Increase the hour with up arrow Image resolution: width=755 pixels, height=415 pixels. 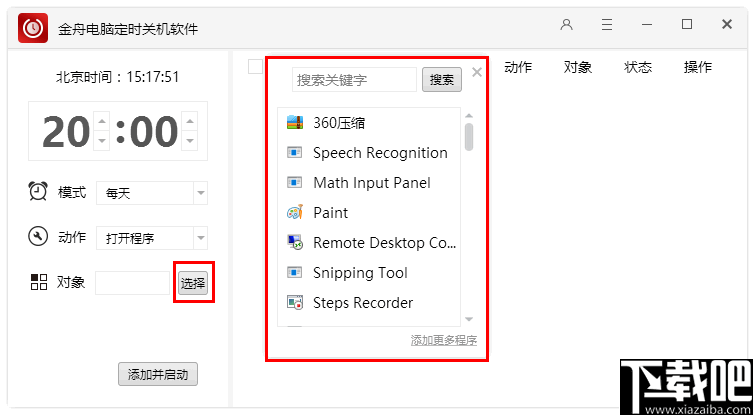(101, 121)
